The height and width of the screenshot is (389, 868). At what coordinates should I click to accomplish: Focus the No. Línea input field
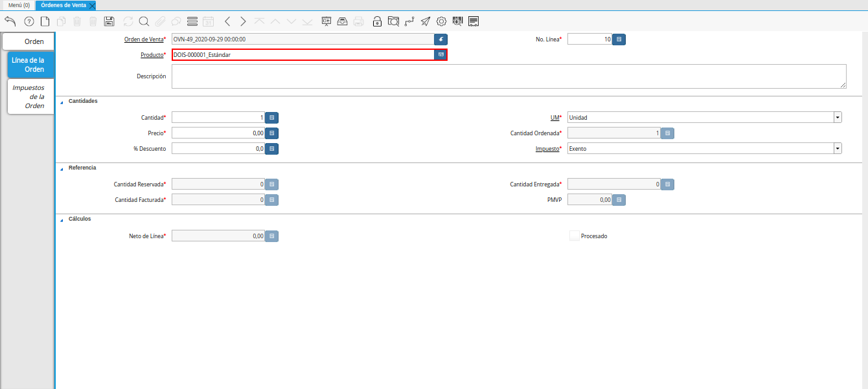tap(589, 39)
